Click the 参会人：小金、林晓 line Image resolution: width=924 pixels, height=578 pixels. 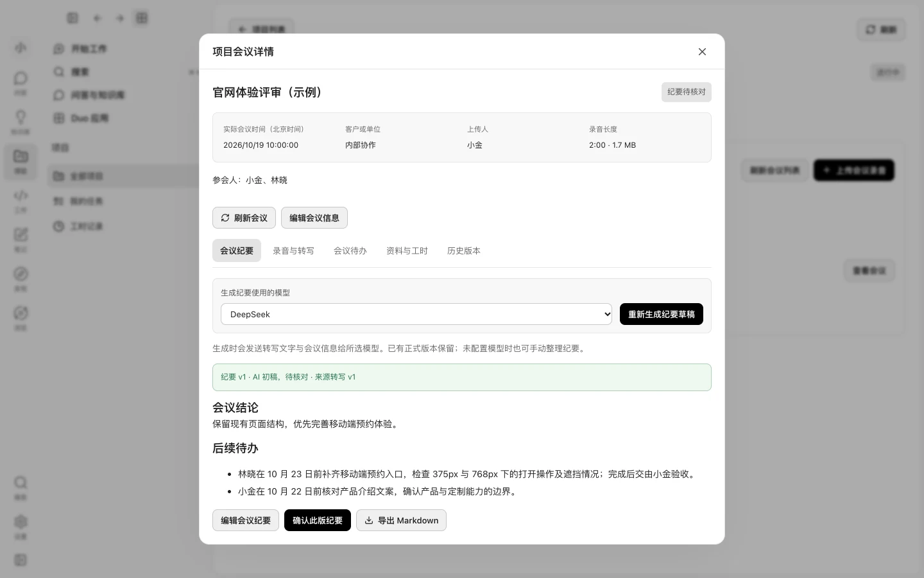[250, 180]
